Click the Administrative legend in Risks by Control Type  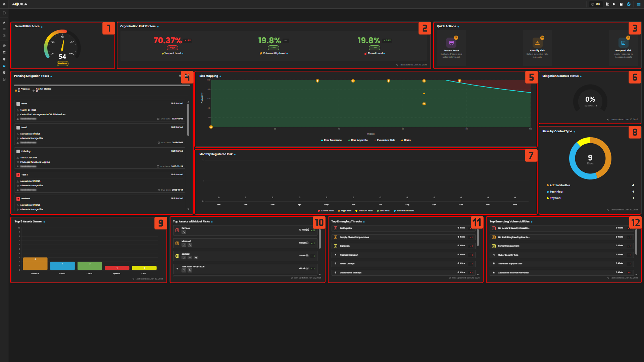tap(559, 185)
